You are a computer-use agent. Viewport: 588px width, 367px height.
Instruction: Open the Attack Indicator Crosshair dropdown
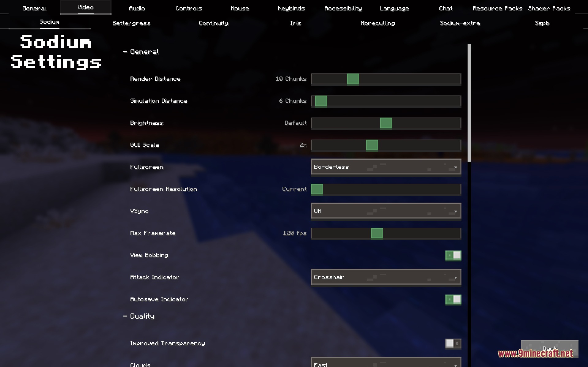coord(386,277)
